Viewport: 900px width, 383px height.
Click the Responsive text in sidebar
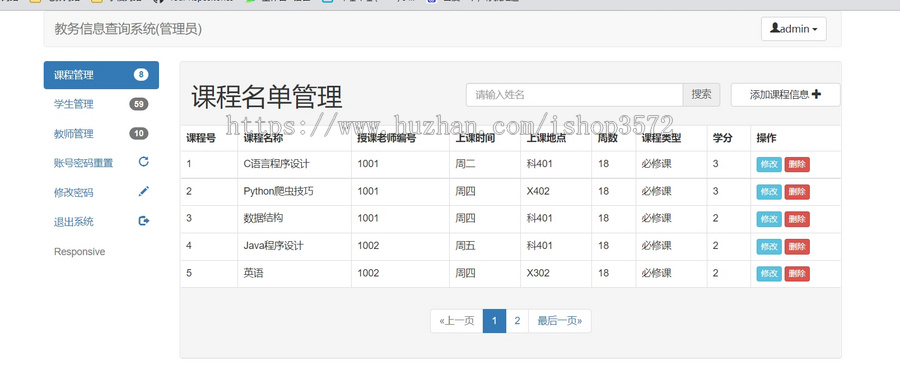pos(79,252)
